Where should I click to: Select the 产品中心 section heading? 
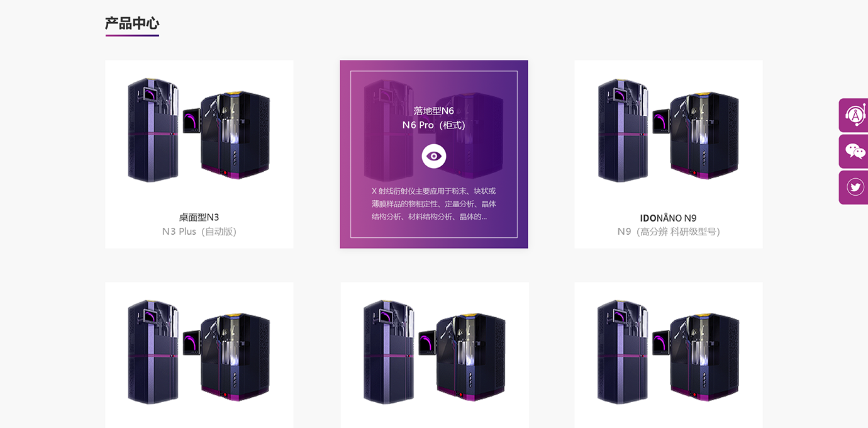(132, 24)
